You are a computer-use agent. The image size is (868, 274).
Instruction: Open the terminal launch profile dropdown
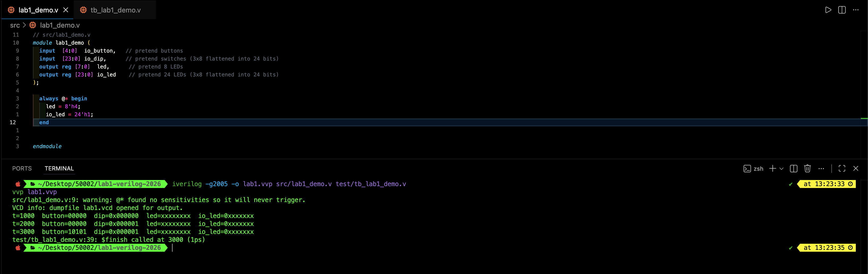point(781,169)
